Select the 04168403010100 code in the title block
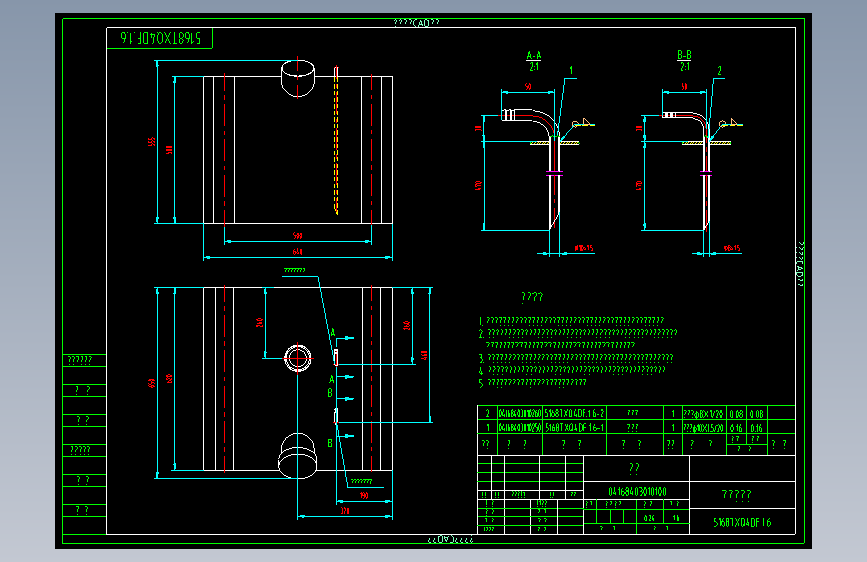The height and width of the screenshot is (562, 867). (637, 491)
